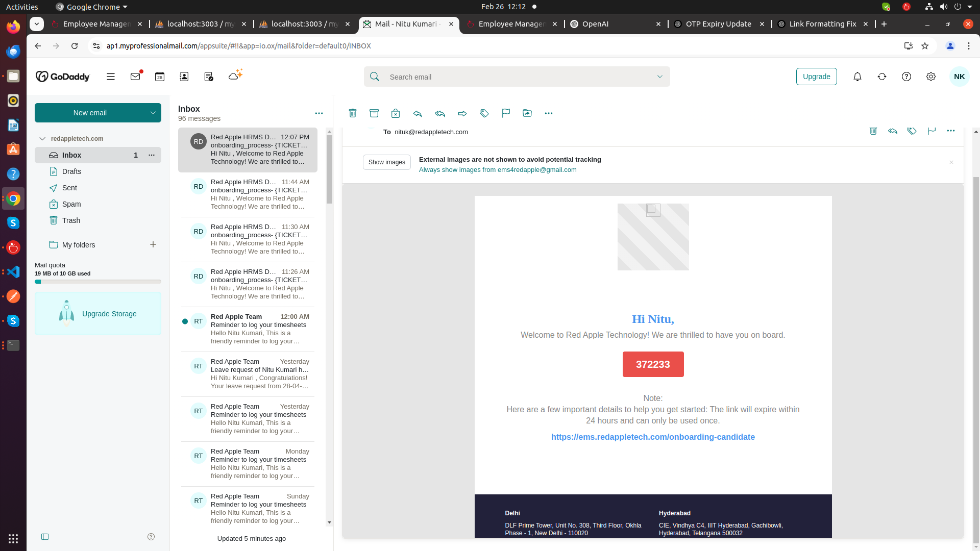This screenshot has height=551, width=980.
Task: Open the GoDaddy hamburger menu
Action: 111,77
